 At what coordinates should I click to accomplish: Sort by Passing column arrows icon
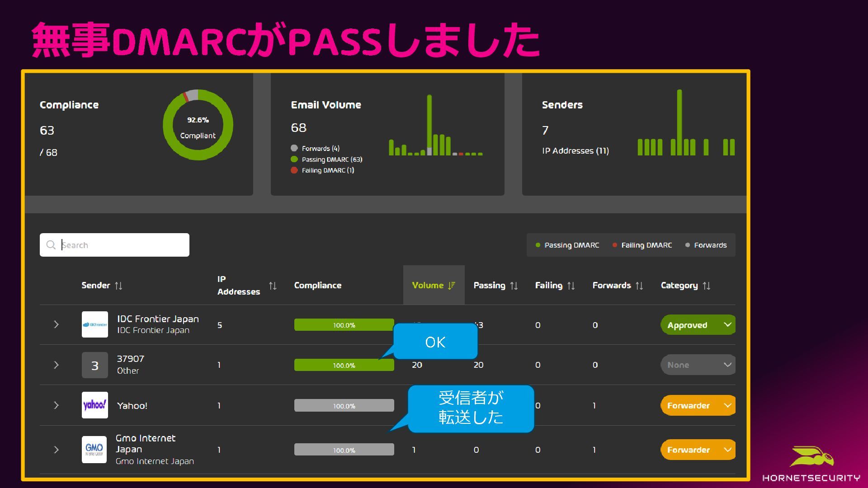514,286
